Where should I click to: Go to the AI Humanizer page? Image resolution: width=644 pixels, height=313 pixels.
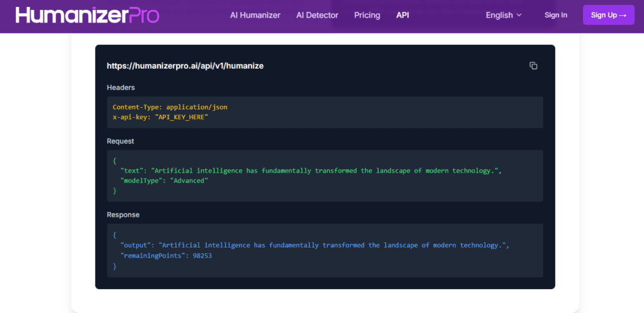[x=255, y=15]
